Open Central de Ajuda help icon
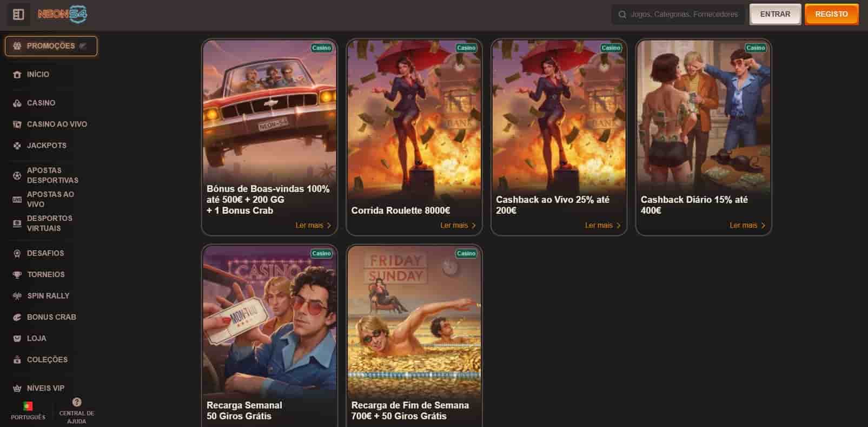Screen dimensions: 868x427 (77, 402)
